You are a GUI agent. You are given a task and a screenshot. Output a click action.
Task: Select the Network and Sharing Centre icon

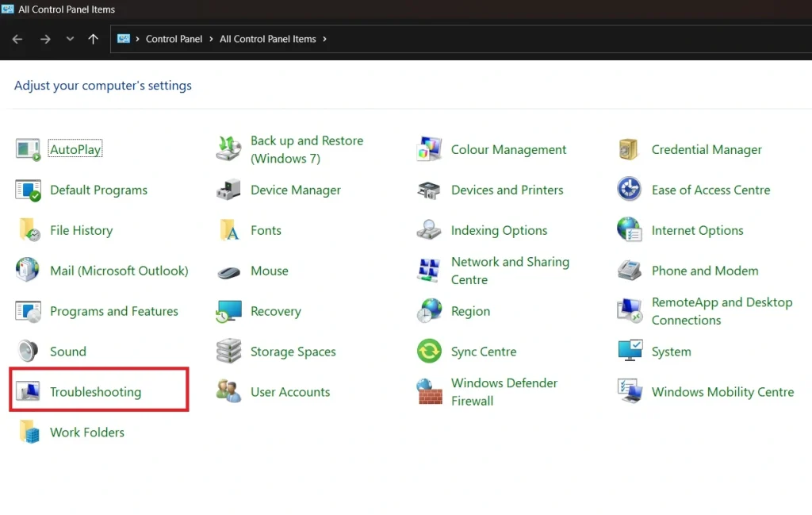(x=429, y=271)
